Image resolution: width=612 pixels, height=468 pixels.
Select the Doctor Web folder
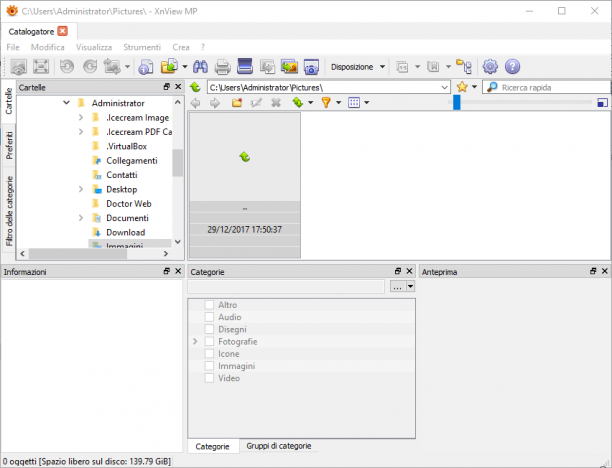point(129,203)
